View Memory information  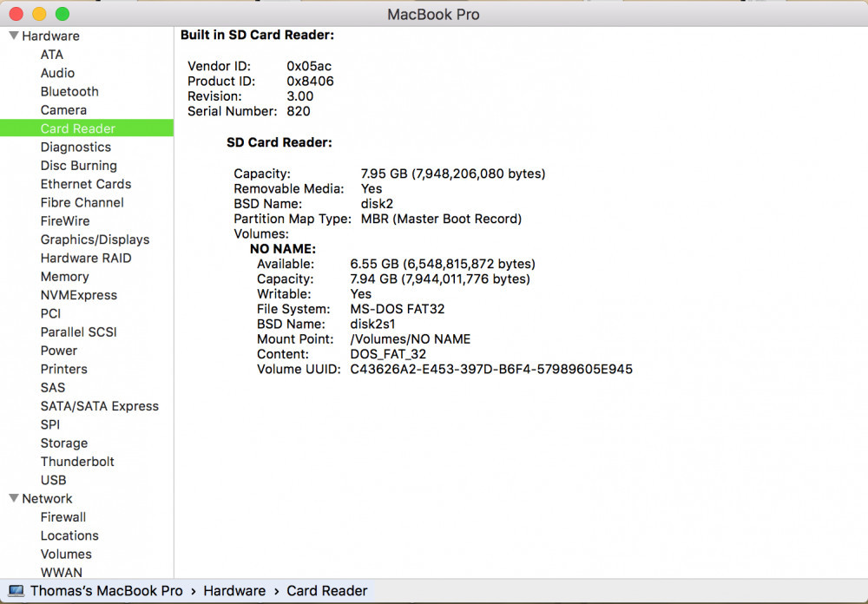point(64,277)
